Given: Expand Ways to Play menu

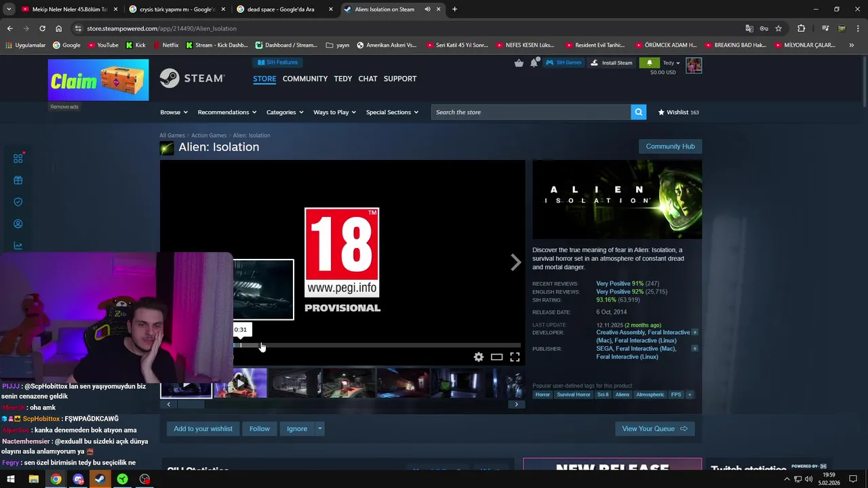Looking at the screenshot, I should point(335,112).
